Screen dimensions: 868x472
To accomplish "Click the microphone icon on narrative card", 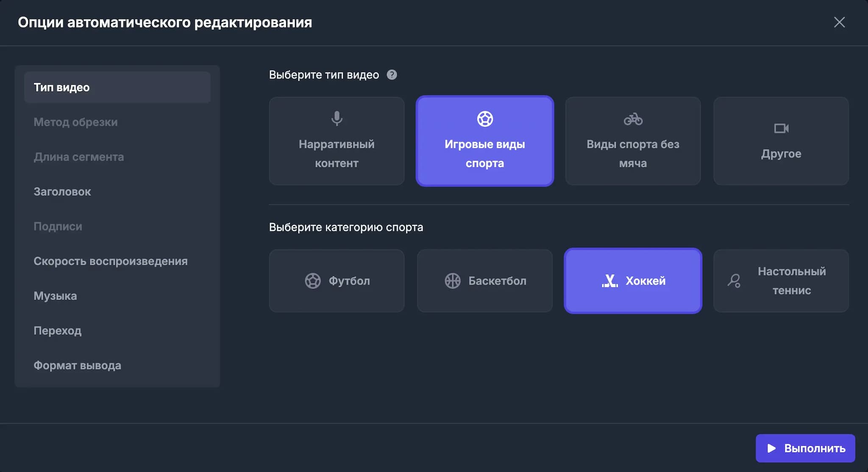I will pyautogui.click(x=337, y=119).
